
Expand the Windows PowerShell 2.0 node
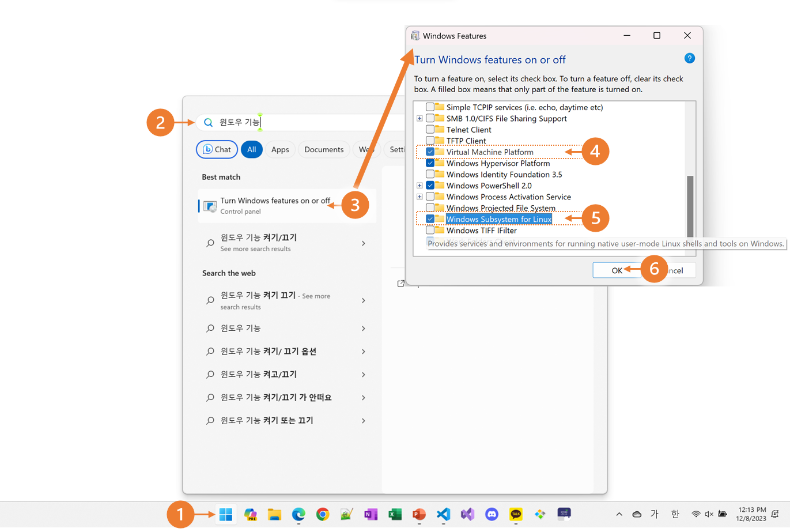[419, 186]
